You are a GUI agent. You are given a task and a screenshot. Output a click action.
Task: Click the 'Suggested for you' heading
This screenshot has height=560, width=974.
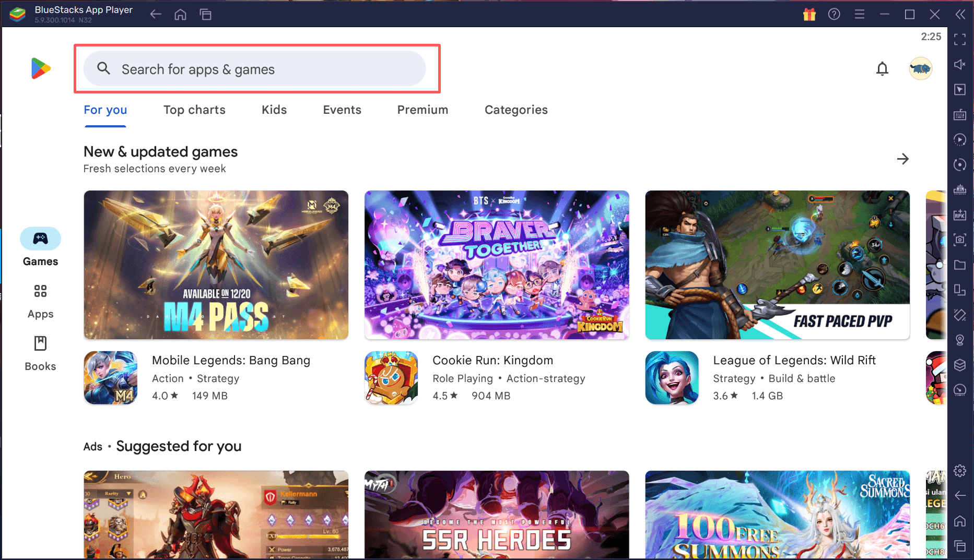coord(179,446)
